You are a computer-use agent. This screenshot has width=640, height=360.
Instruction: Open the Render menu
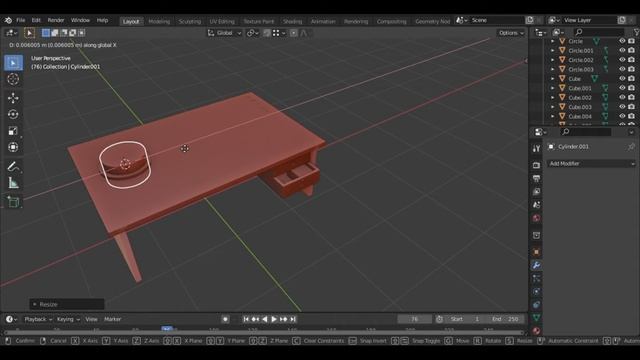pyautogui.click(x=56, y=20)
